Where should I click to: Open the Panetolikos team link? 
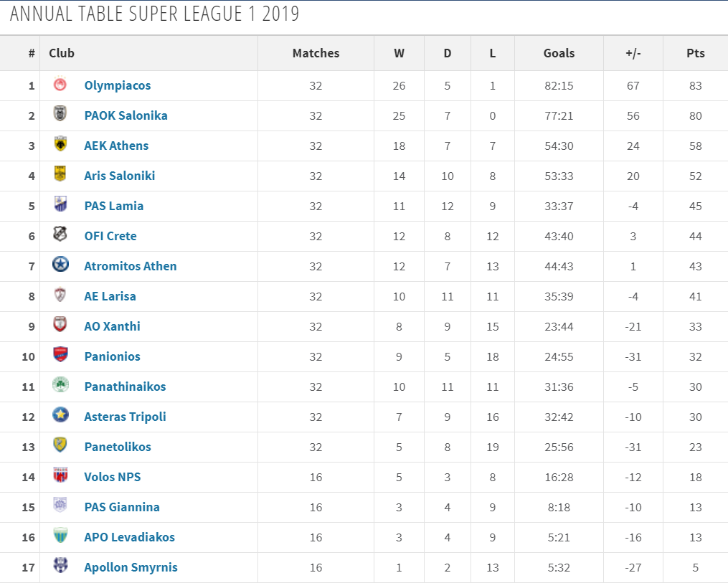(x=118, y=447)
